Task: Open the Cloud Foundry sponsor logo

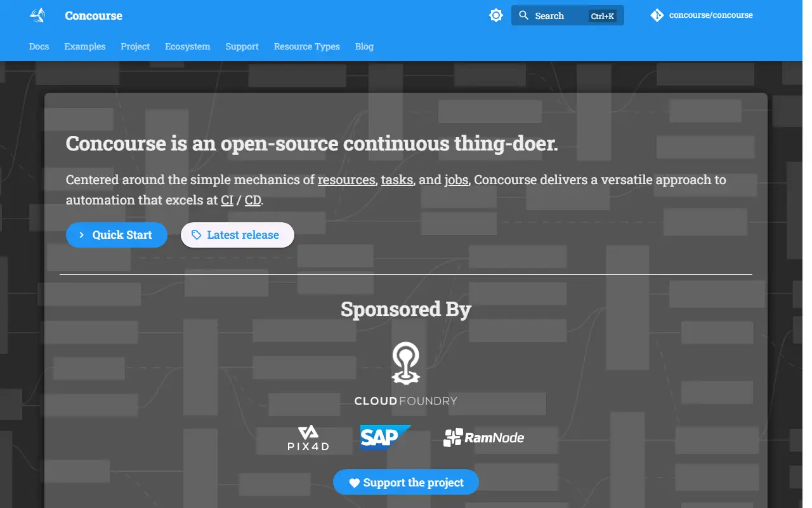Action: (406, 373)
